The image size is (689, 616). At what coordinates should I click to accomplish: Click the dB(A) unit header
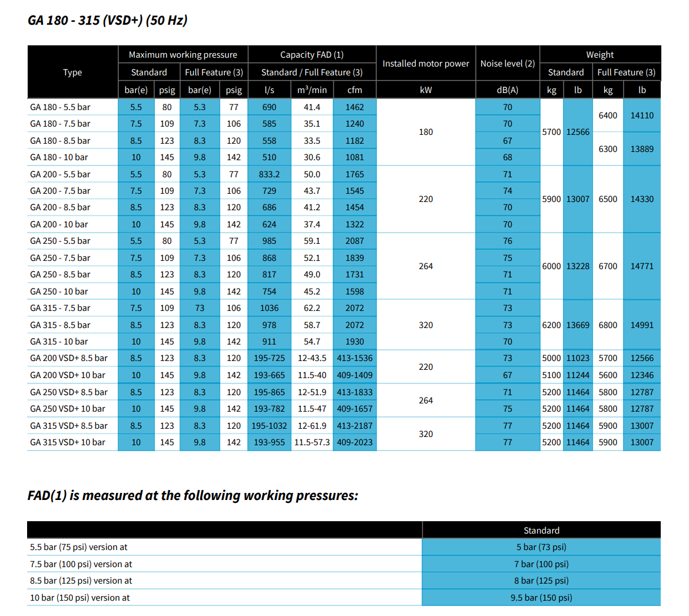(x=507, y=90)
